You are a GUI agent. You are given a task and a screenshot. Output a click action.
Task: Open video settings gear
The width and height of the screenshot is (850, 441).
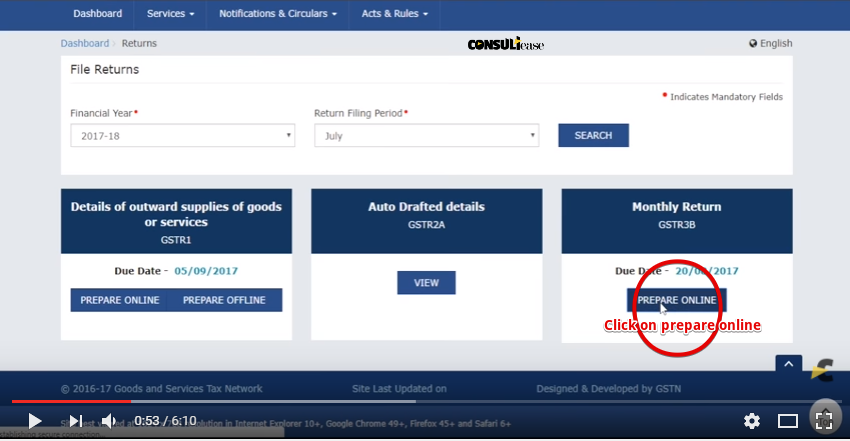752,421
